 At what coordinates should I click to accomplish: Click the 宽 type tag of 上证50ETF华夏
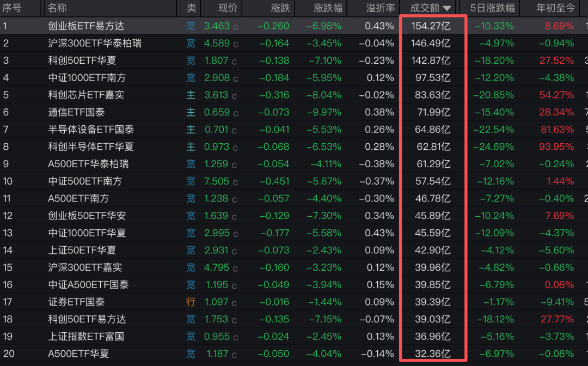(x=191, y=250)
